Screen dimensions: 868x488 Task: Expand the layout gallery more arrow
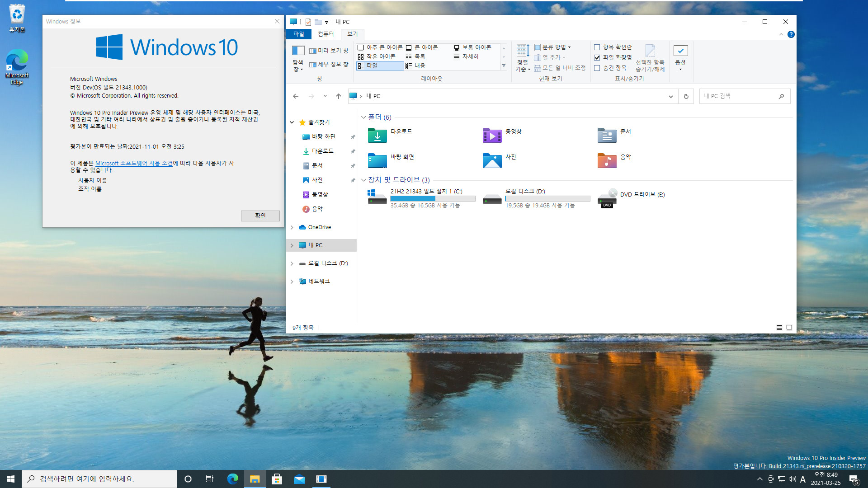click(x=504, y=66)
